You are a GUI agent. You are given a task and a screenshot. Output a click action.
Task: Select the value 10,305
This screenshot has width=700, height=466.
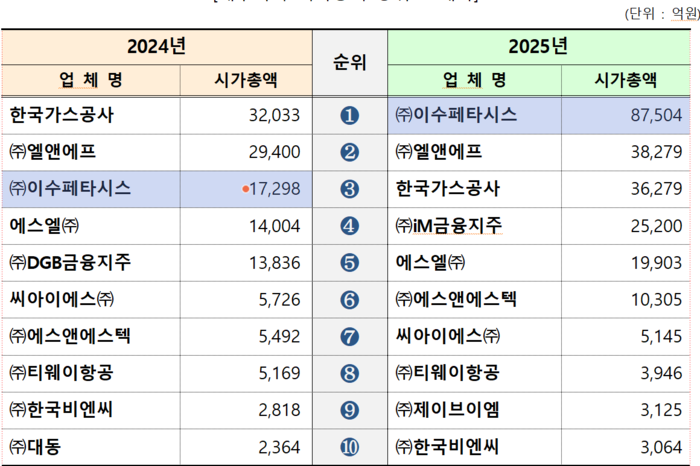pos(656,300)
